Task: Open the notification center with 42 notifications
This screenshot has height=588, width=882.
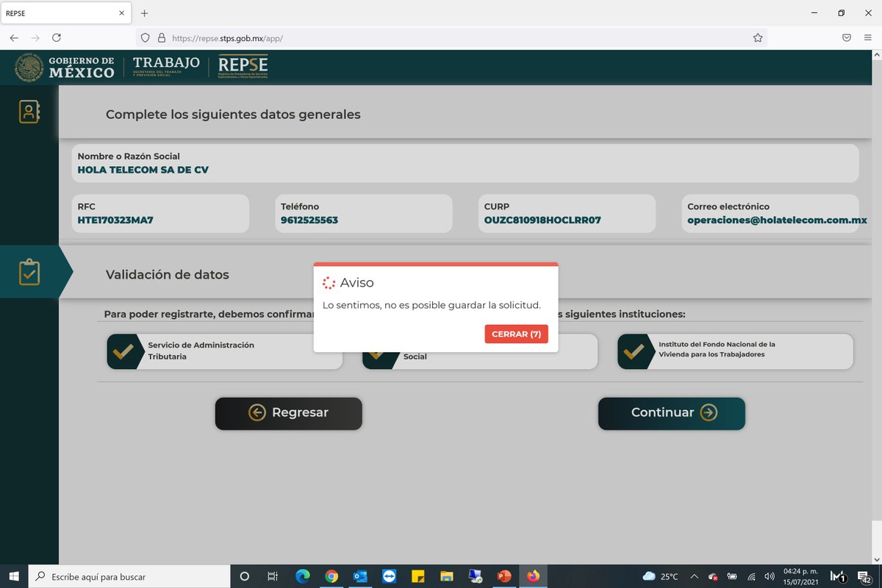Action: click(865, 576)
